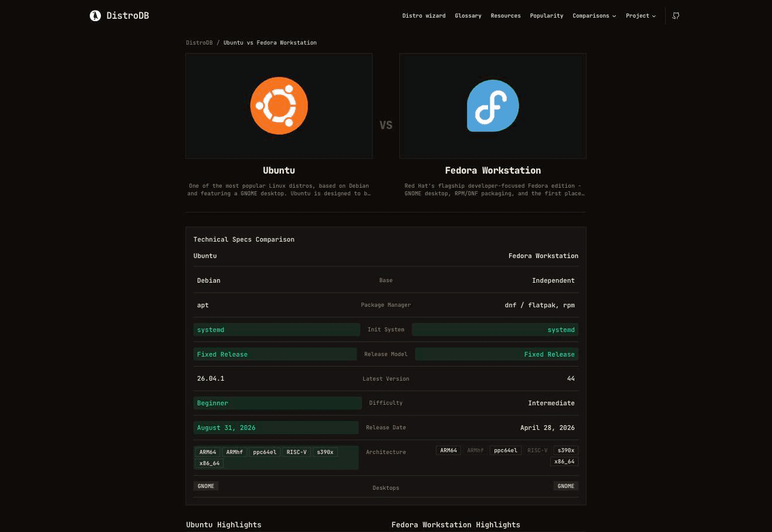Click the 'Ubuntu vs Fedora Workstation' breadcrumb text
Viewport: 772px width, 532px height.
270,43
